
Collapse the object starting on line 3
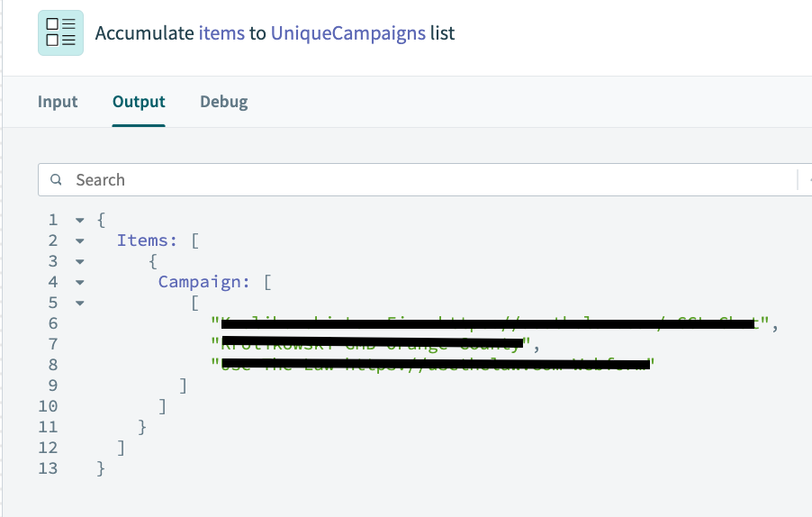[x=80, y=261]
